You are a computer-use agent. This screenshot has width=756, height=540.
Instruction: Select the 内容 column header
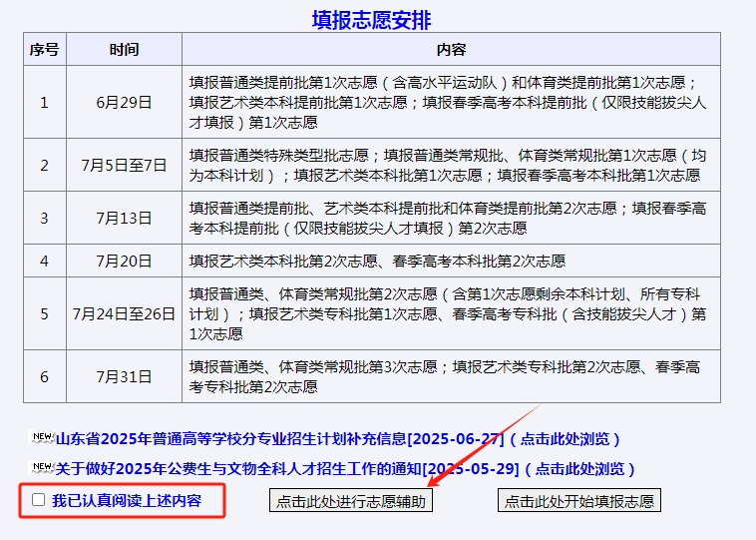451,49
